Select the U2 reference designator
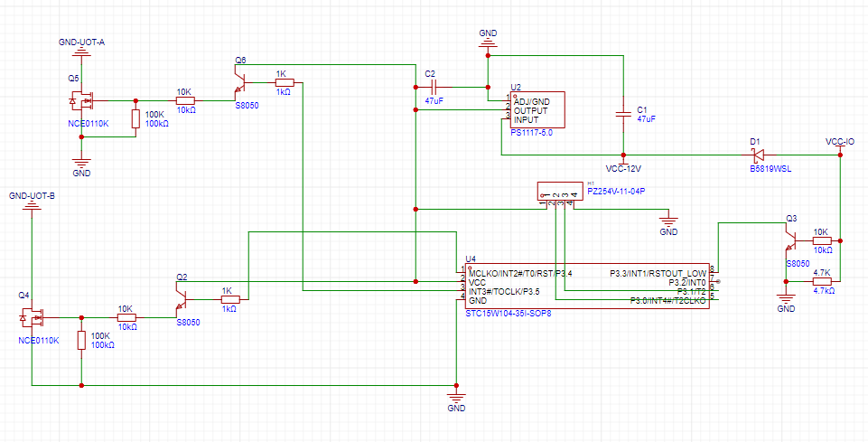 pyautogui.click(x=516, y=87)
